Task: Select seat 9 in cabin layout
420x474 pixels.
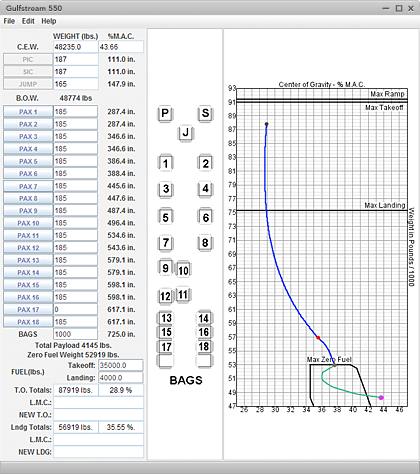Action: point(165,268)
